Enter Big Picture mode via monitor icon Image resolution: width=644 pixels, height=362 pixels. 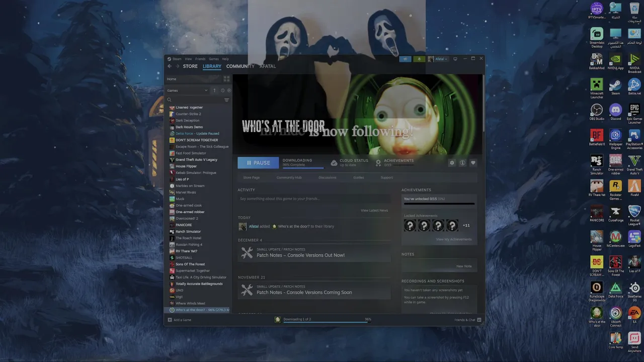(455, 59)
